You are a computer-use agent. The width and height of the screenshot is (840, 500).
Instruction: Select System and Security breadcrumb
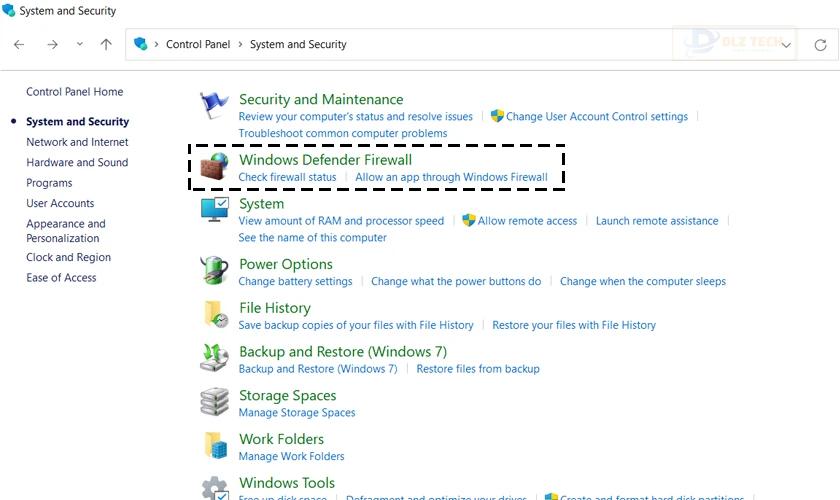(x=298, y=44)
